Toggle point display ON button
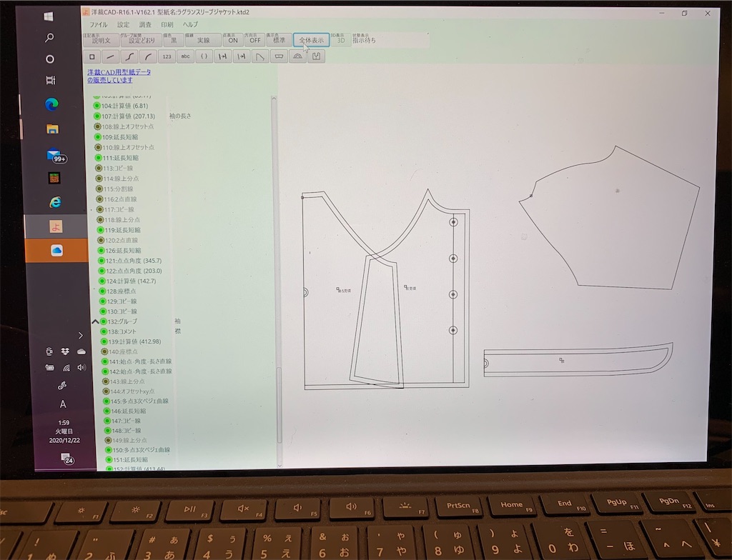732x560 pixels. [233, 40]
